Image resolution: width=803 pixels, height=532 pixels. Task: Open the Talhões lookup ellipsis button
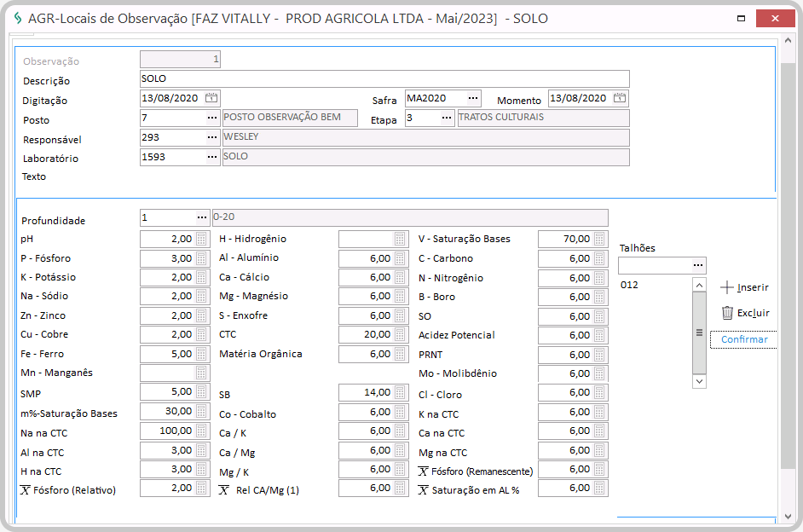698,265
